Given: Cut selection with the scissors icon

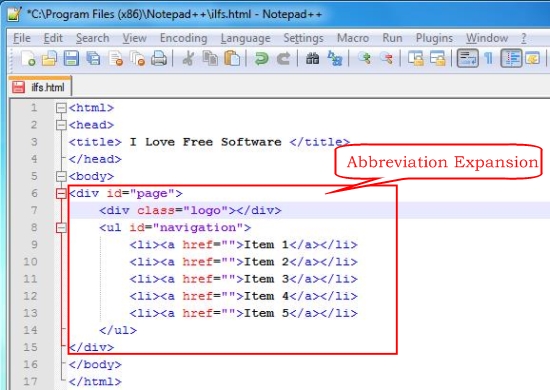Looking at the screenshot, I should pyautogui.click(x=188, y=58).
